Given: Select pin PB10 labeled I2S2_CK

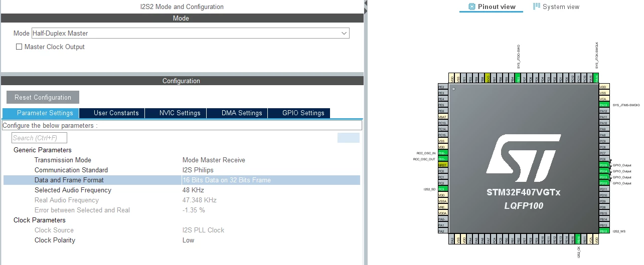Looking at the screenshot, I should coord(578,239).
